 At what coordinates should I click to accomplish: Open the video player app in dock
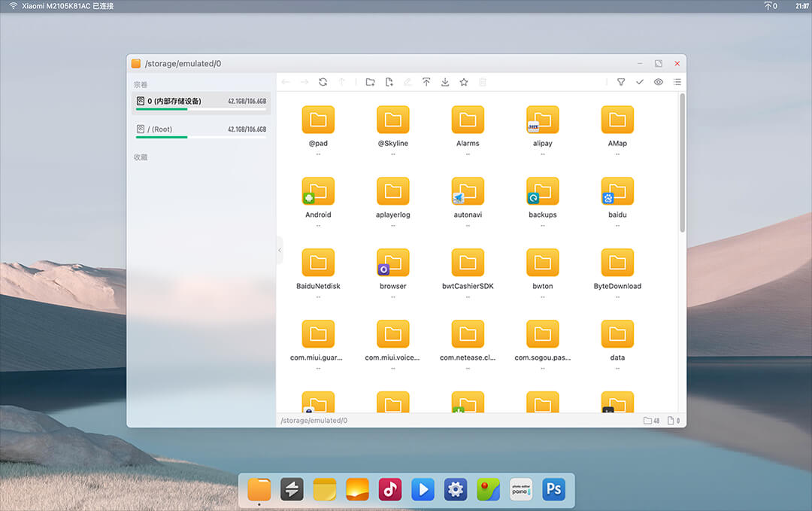click(x=423, y=489)
